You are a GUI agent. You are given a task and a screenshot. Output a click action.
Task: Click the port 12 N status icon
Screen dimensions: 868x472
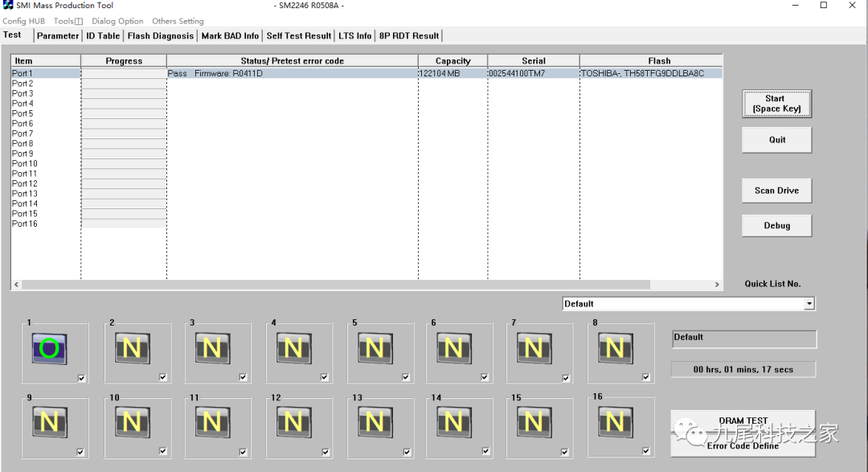coord(293,422)
